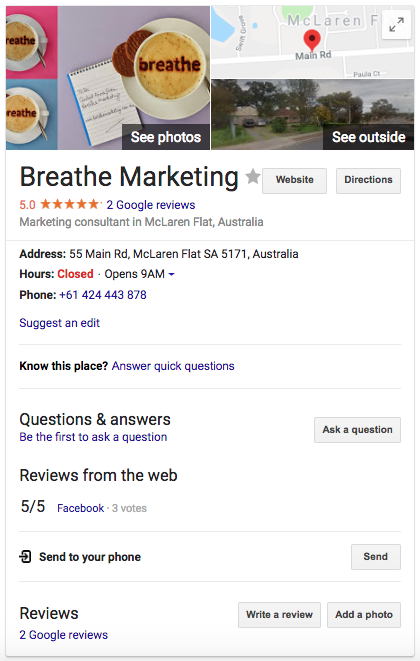Click Marketing consultant in McLaren Flat text
This screenshot has height=661, width=420.
141,222
